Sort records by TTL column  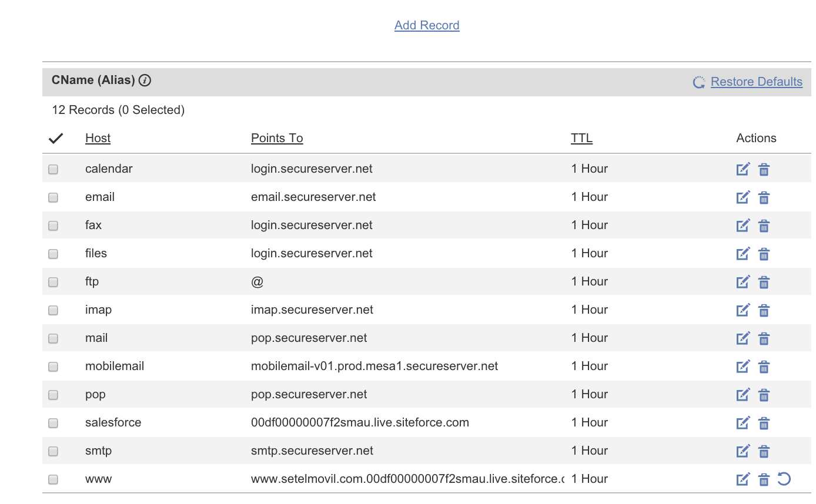click(x=581, y=138)
